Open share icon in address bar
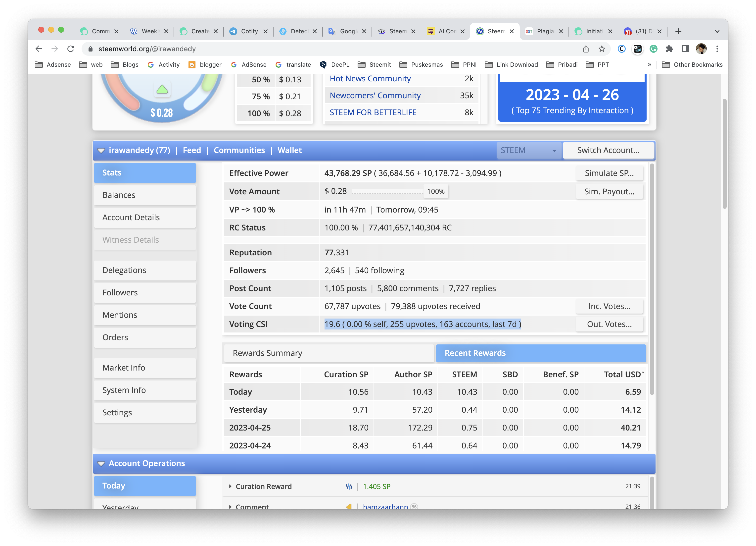The height and width of the screenshot is (546, 756). tap(586, 49)
